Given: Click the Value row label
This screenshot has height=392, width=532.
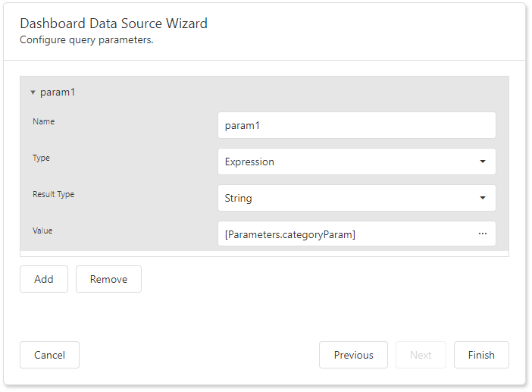Looking at the screenshot, I should [42, 230].
